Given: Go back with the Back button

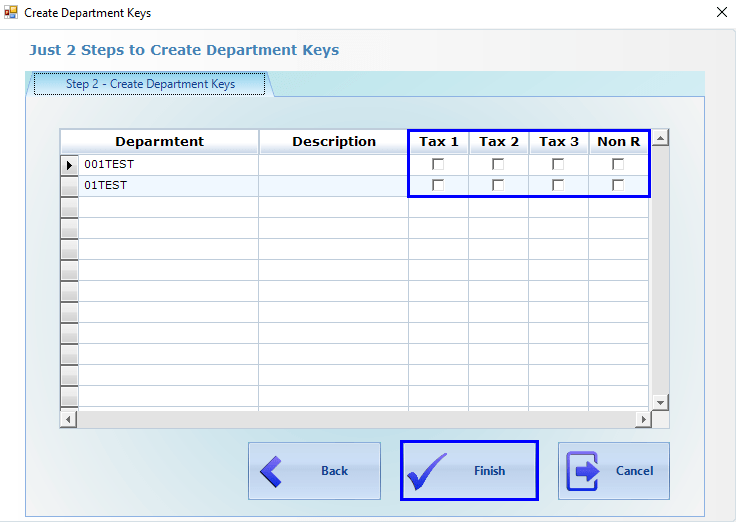Looking at the screenshot, I should point(314,471).
